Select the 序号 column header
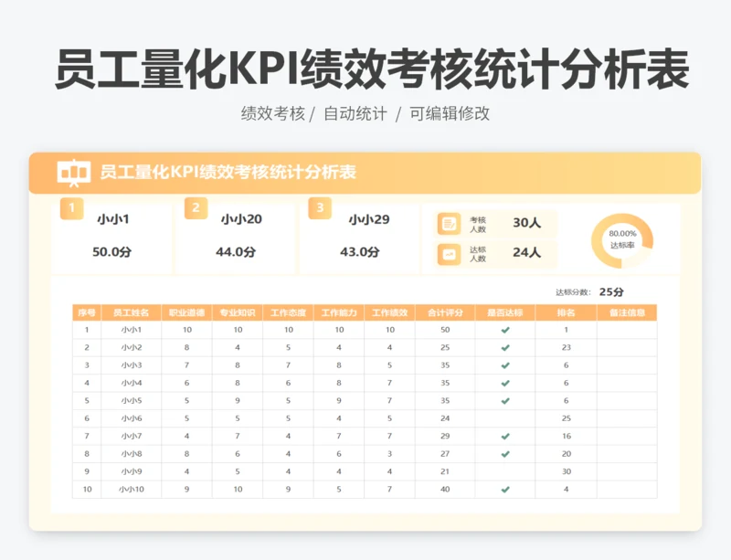Screen dimensions: 731x560 pyautogui.click(x=87, y=312)
